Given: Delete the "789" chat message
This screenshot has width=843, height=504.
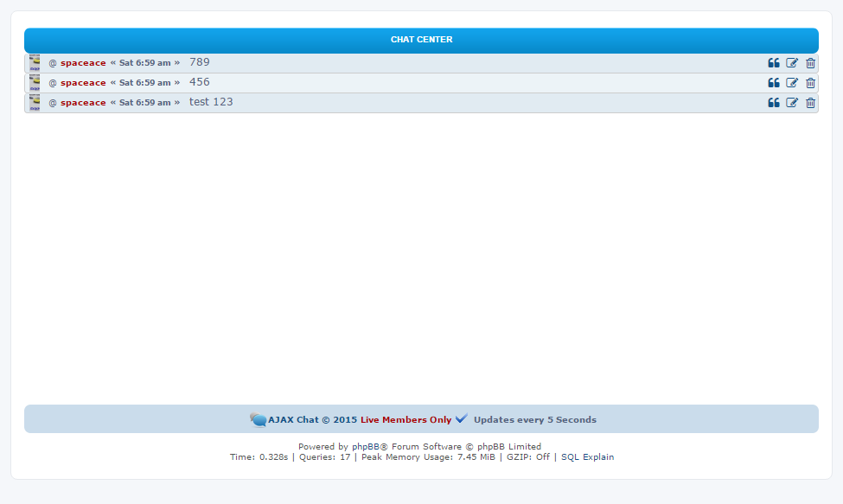Looking at the screenshot, I should point(810,63).
